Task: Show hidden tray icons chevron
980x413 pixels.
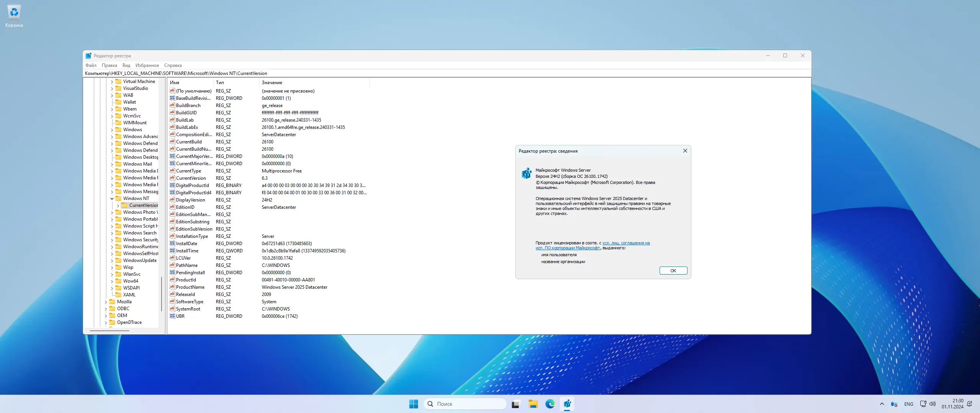Action: 882,404
